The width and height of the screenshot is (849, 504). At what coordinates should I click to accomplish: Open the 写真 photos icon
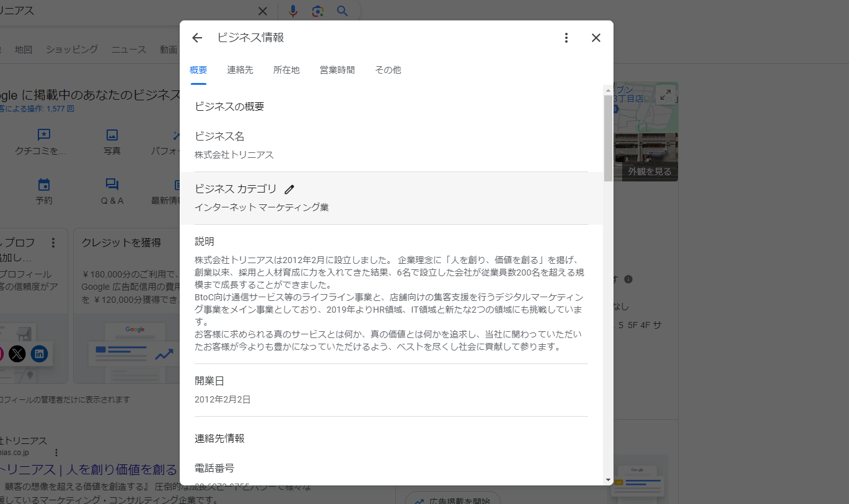[112, 134]
